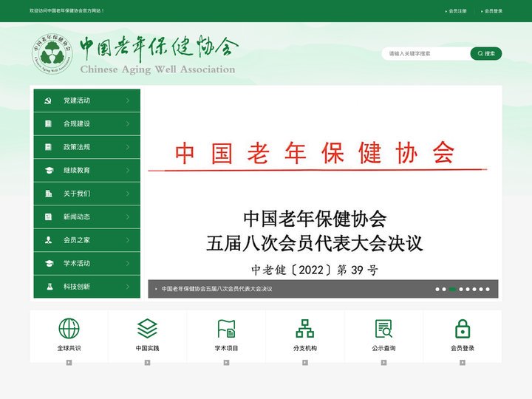Click the document icon beside 合规建设

(x=48, y=124)
